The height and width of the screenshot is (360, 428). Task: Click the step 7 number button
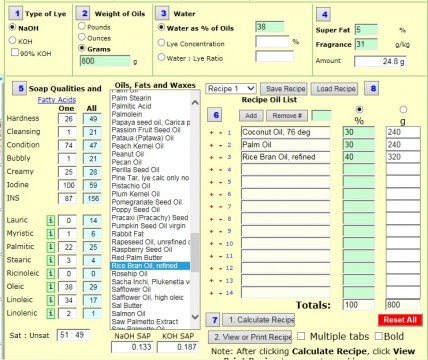[214, 320]
